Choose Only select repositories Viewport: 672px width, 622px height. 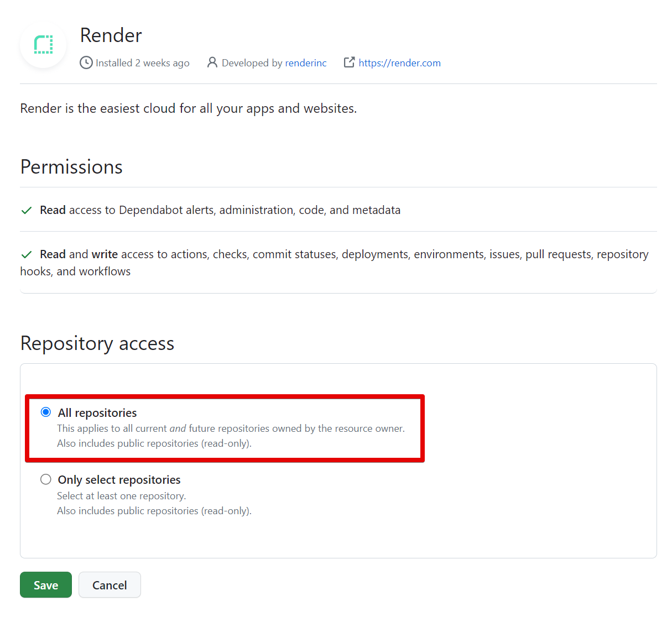tap(118, 479)
